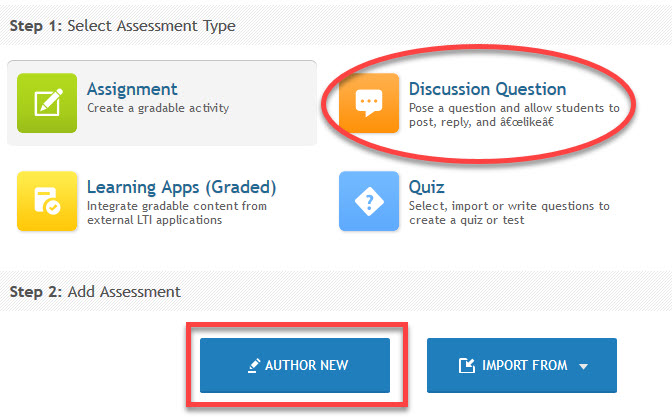Click the import icon inside Import From
Image resolution: width=672 pixels, height=417 pixels.
click(x=466, y=366)
